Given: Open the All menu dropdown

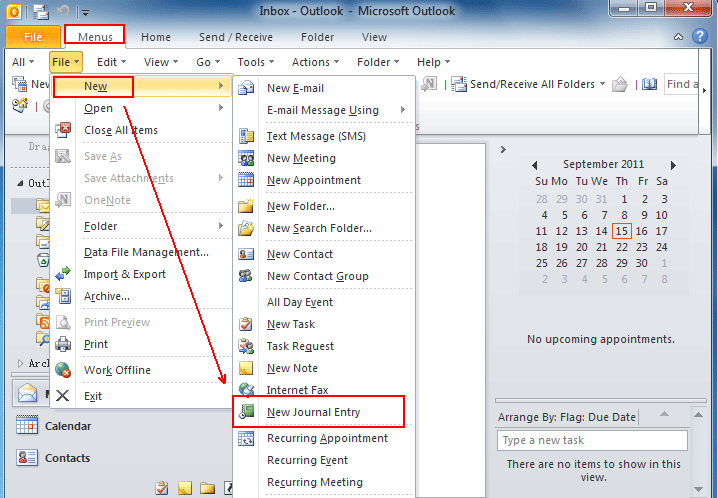Looking at the screenshot, I should pos(23,62).
